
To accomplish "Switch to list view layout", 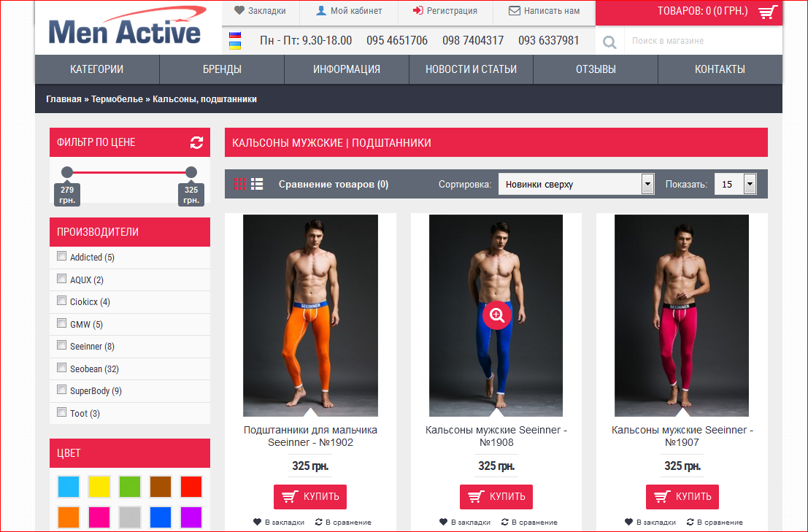I will coord(257,184).
